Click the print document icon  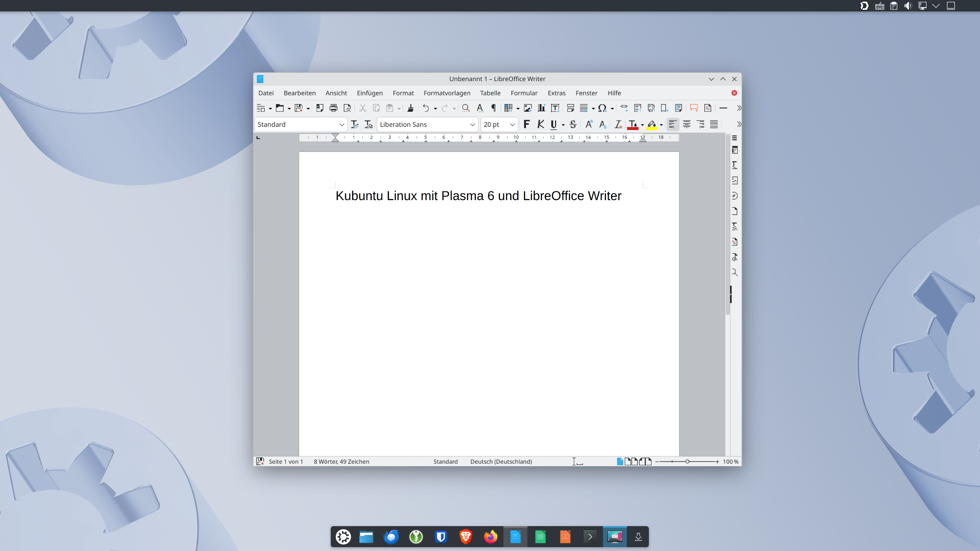pos(333,108)
